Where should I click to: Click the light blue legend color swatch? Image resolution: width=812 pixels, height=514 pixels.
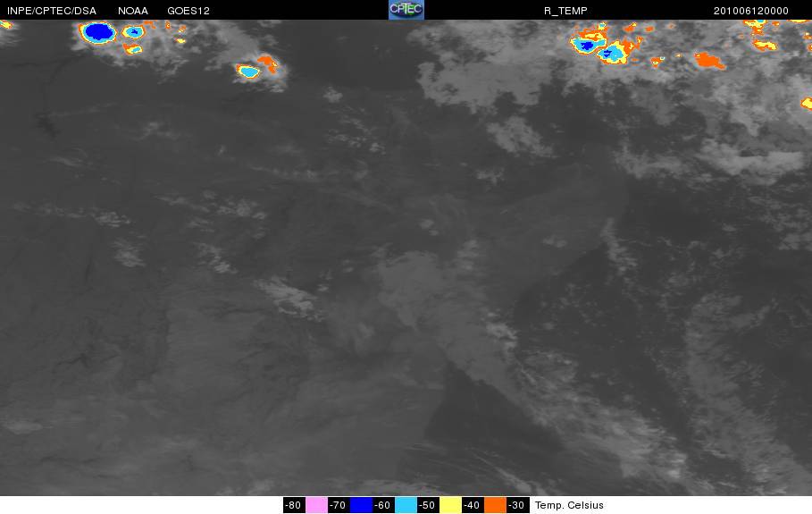click(406, 505)
